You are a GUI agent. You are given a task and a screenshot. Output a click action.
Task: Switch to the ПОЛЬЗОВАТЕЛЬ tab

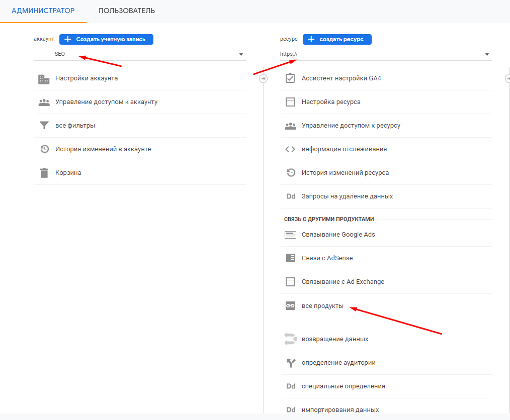click(x=127, y=11)
